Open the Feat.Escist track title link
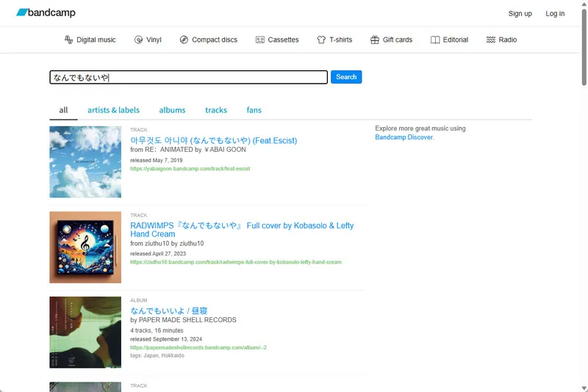The width and height of the screenshot is (588, 392). click(213, 140)
